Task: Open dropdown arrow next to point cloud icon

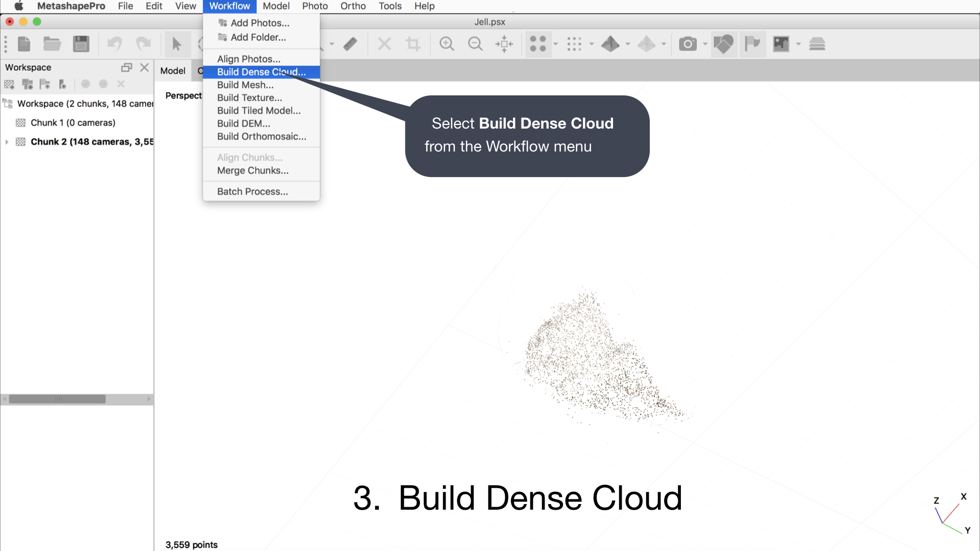Action: point(556,44)
